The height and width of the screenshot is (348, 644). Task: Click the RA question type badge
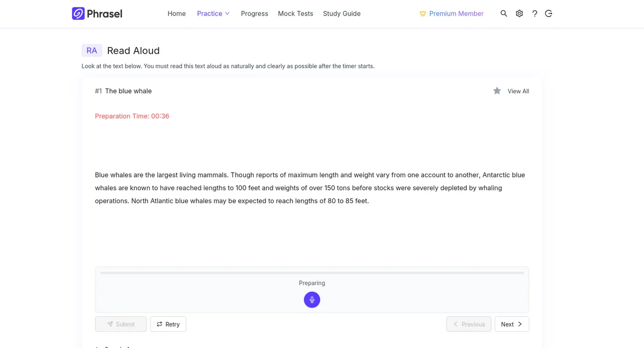[x=92, y=50]
